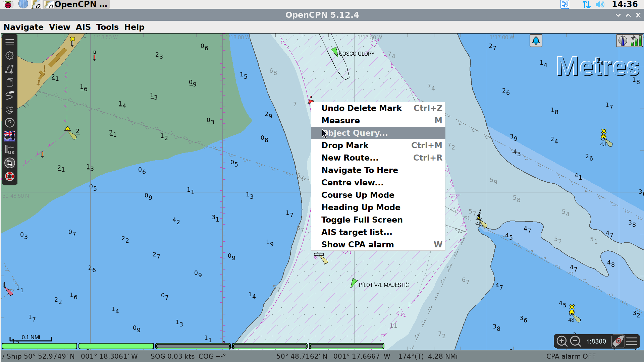Screen dimensions: 644x362
Task: Select the first green chart bar segment
Action: (40, 346)
